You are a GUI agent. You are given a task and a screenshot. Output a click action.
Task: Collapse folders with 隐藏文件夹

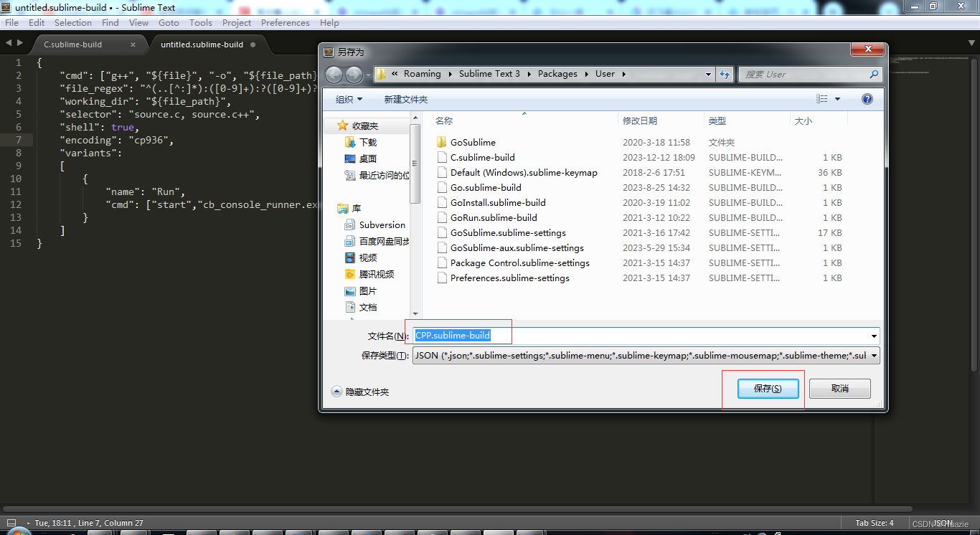360,392
